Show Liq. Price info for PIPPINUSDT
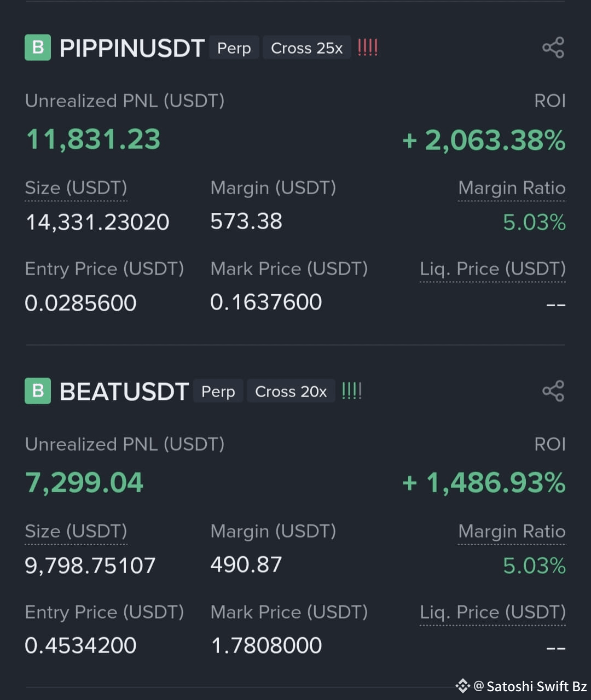 click(x=493, y=269)
